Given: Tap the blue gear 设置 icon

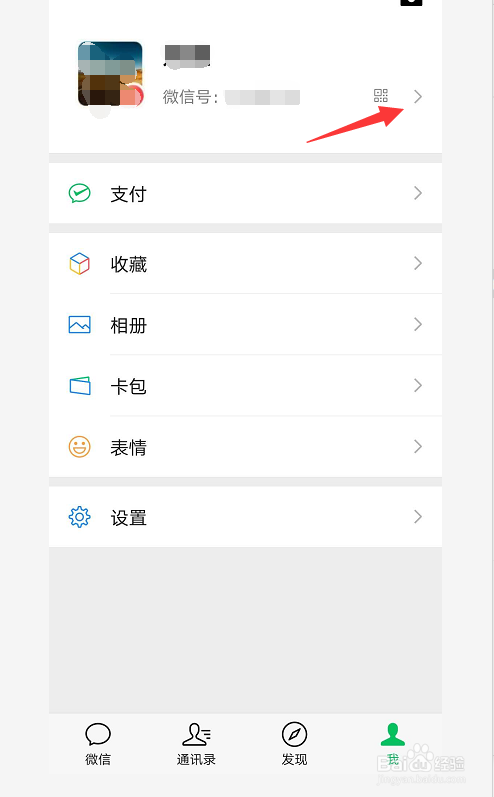Looking at the screenshot, I should [x=79, y=517].
